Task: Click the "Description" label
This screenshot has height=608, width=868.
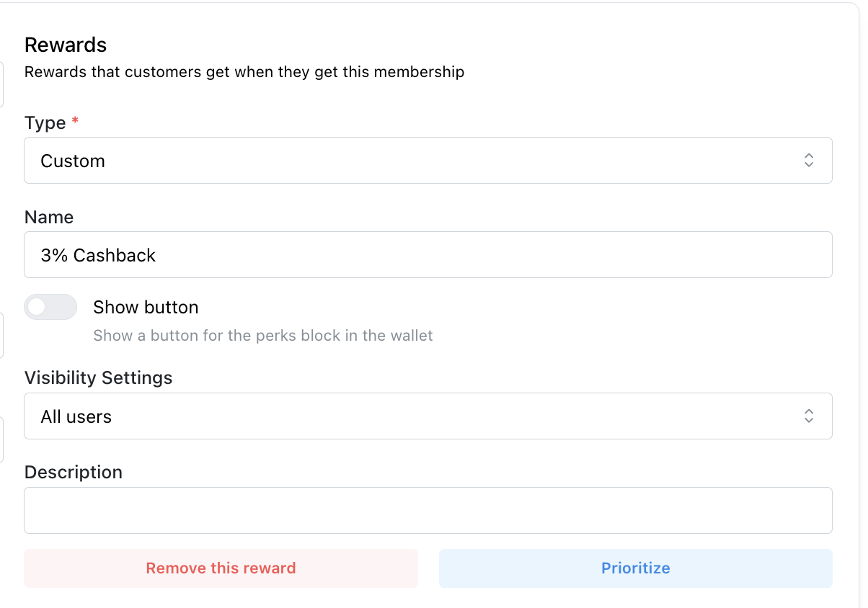Action: [73, 472]
